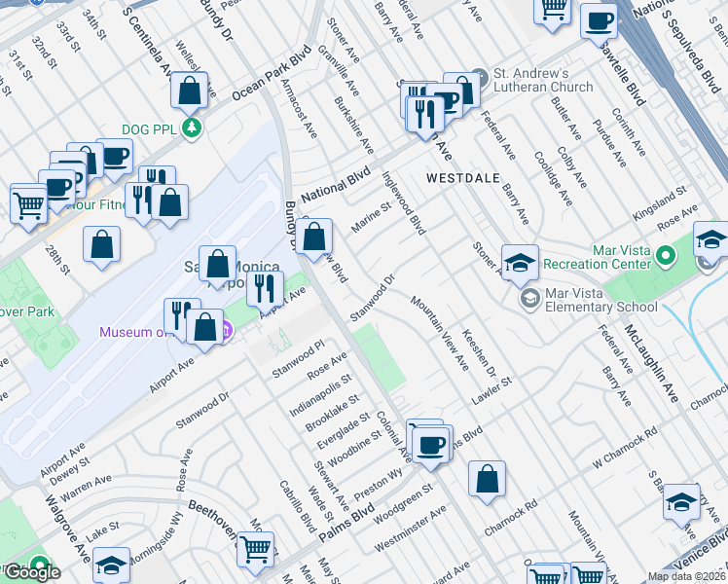Click the Colonial Ave street label

(x=393, y=437)
